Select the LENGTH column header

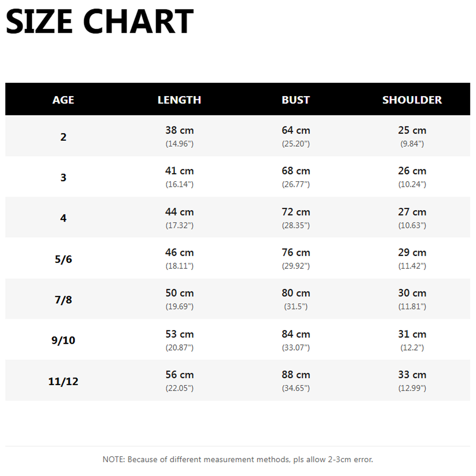(179, 100)
